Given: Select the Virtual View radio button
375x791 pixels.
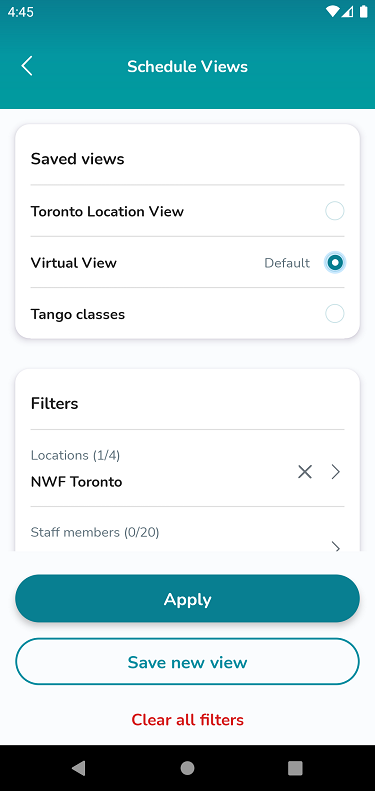Looking at the screenshot, I should click(x=335, y=262).
